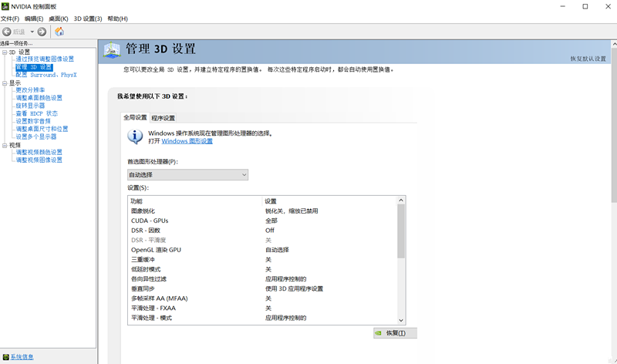This screenshot has width=617, height=364.
Task: Open the 首选图形处理器 dropdown
Action: click(187, 175)
